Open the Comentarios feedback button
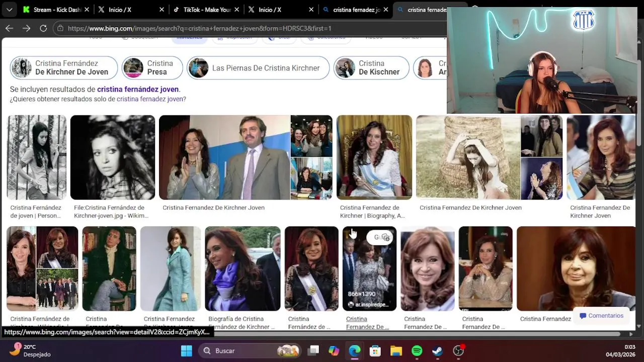 (601, 316)
